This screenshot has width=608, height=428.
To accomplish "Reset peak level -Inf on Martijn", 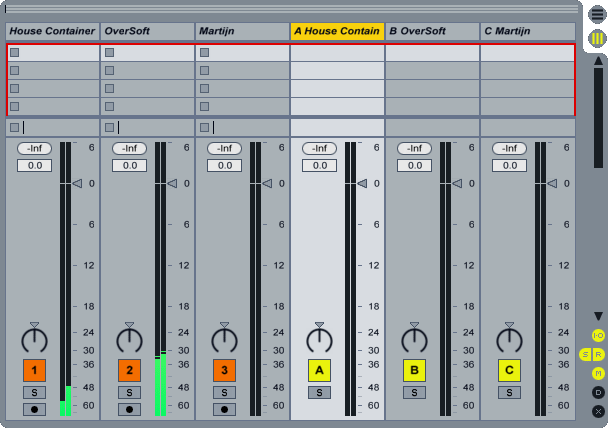I will [x=224, y=148].
